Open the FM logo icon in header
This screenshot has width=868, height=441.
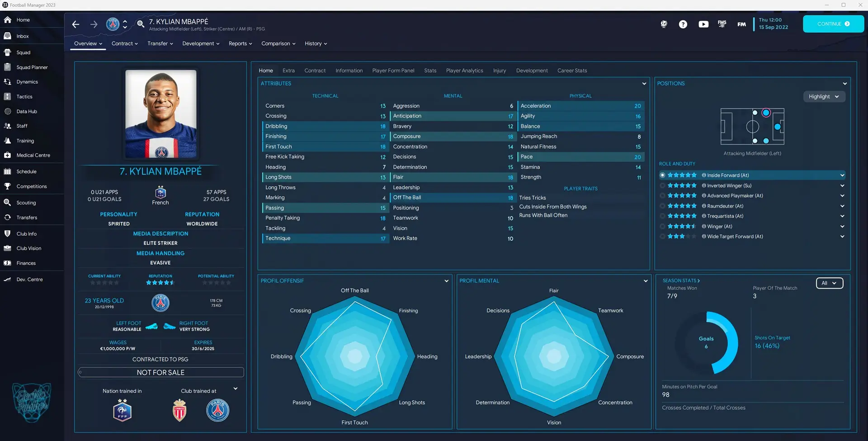coord(742,24)
